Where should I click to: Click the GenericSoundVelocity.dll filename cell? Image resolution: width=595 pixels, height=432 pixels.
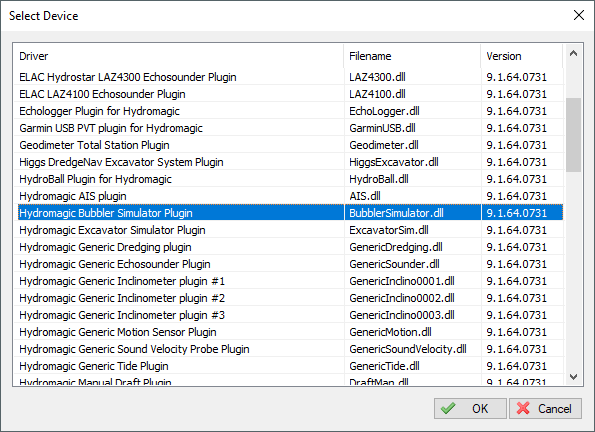point(412,349)
